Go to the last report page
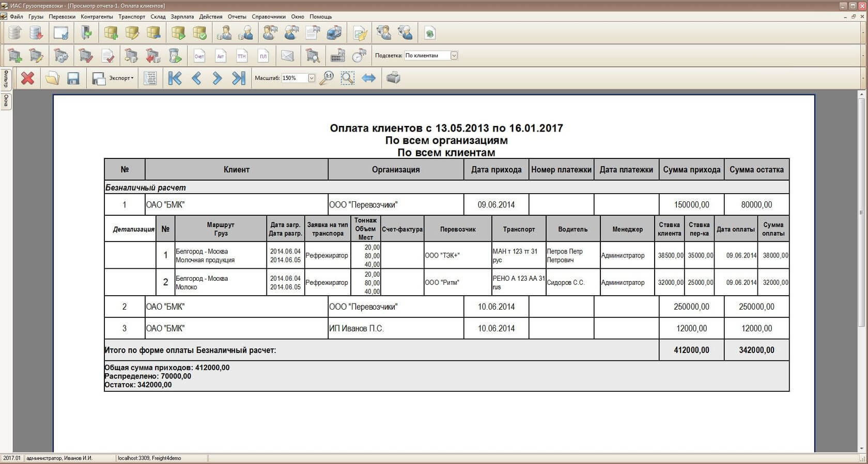 pyautogui.click(x=239, y=78)
